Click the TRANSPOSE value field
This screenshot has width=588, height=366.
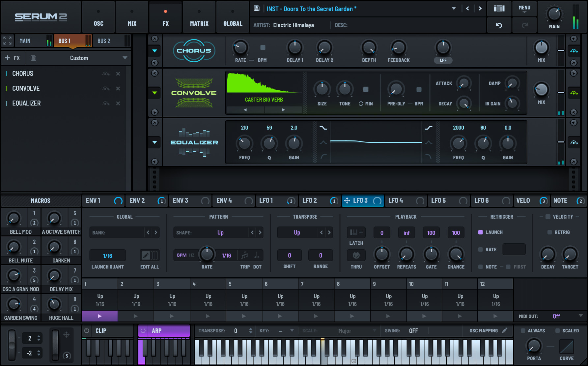236,330
